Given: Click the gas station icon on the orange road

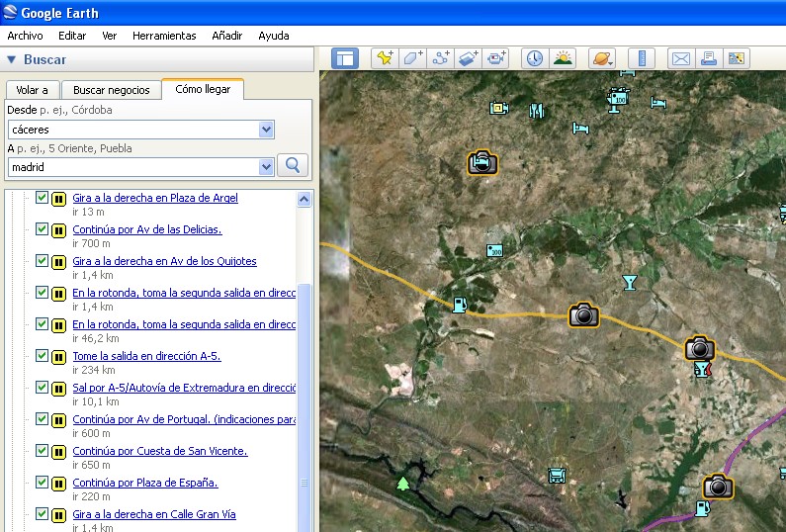Looking at the screenshot, I should tap(459, 305).
